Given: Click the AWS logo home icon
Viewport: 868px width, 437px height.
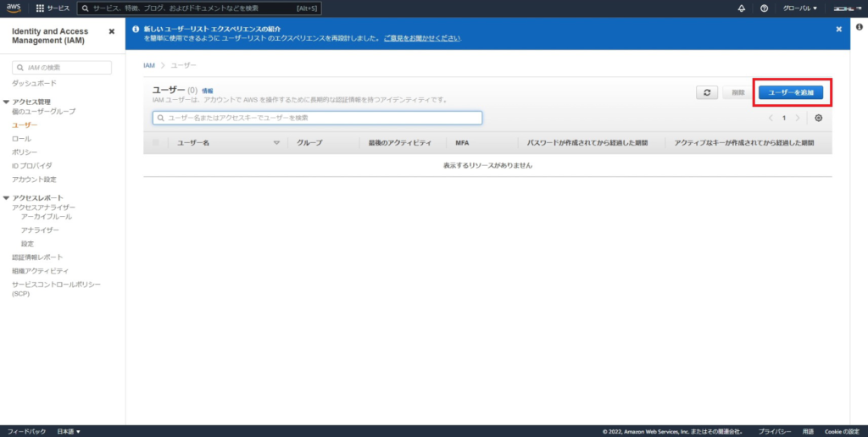Looking at the screenshot, I should coord(15,8).
